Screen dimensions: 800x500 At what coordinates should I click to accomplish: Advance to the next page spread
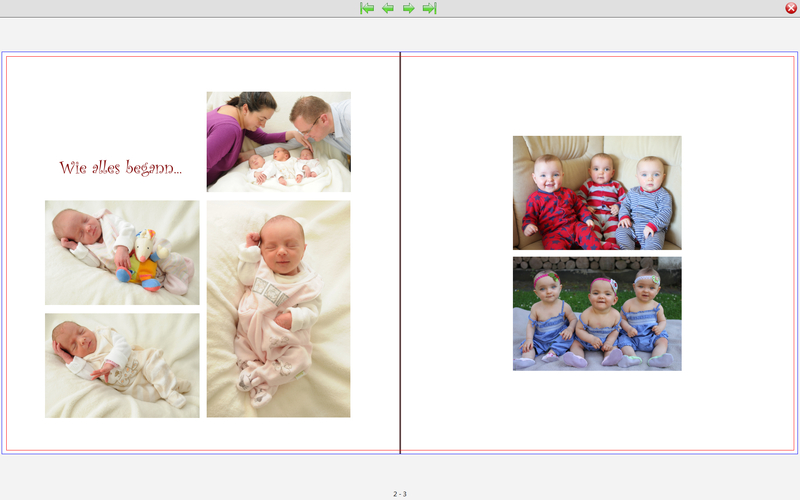click(x=409, y=8)
